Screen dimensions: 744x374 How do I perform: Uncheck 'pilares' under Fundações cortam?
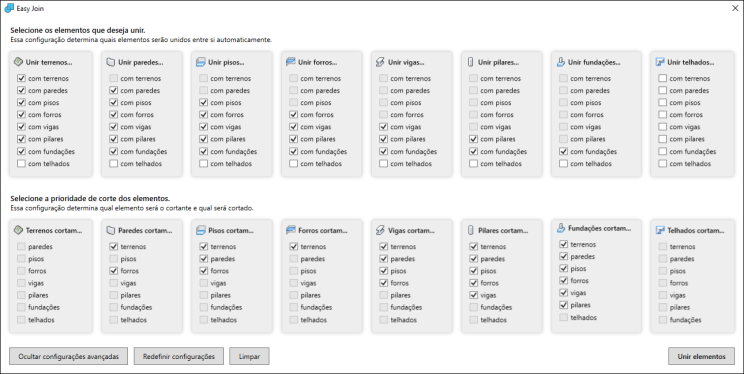point(563,305)
